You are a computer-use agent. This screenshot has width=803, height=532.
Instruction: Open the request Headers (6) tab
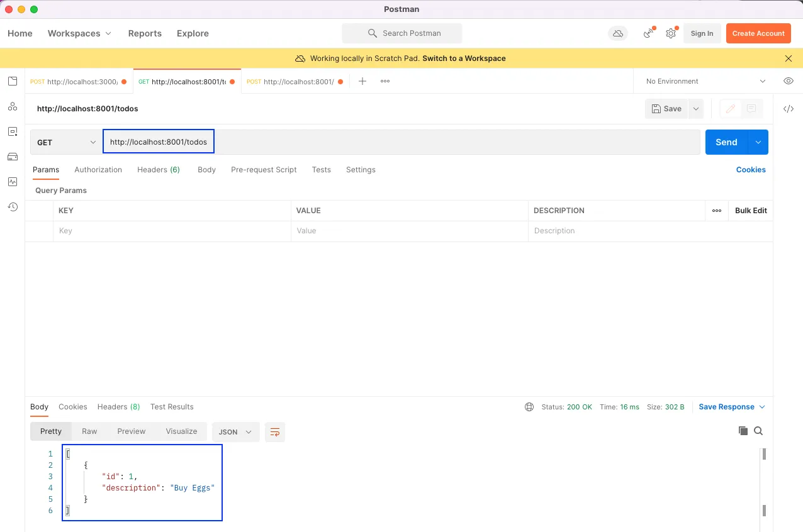point(159,170)
